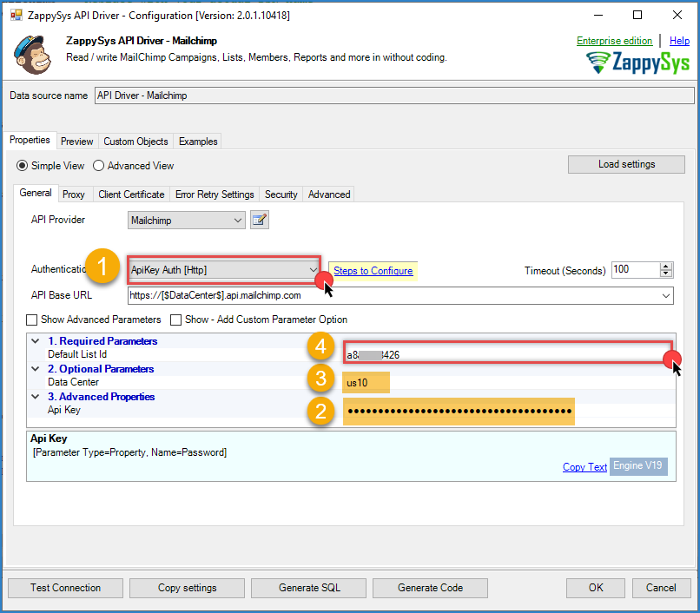Click the Cancel button

point(661,588)
